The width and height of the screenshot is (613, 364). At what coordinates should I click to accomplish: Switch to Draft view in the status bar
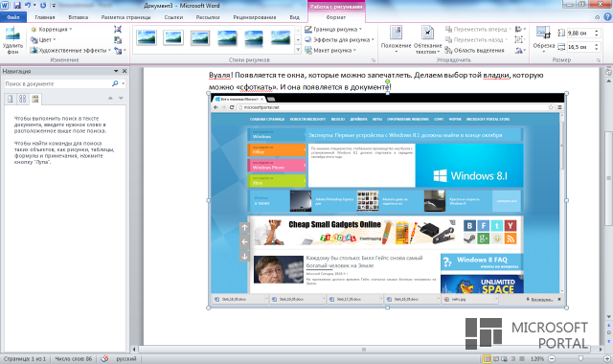click(521, 358)
